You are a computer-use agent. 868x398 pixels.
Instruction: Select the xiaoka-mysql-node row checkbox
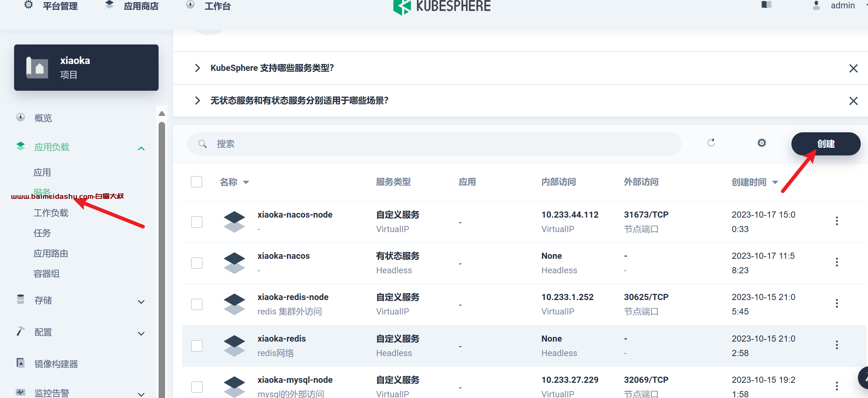tap(197, 387)
